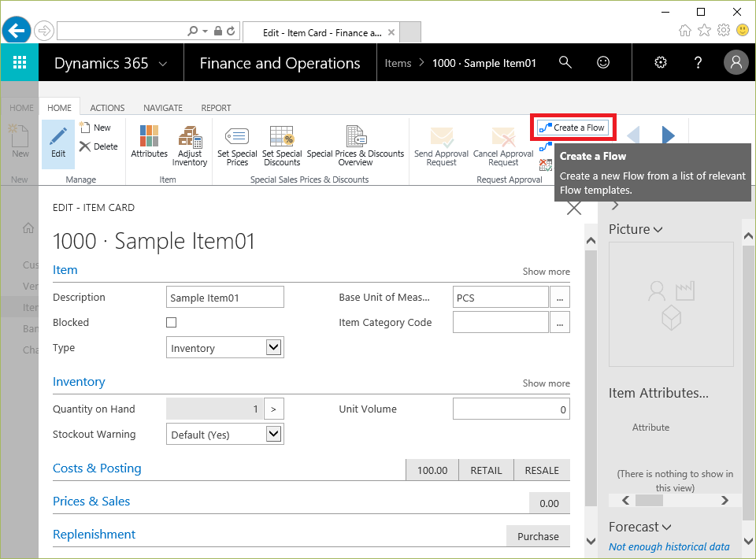Click the smiley feedback icon in Dynamics header
Viewport: 756px width, 559px height.
point(603,63)
